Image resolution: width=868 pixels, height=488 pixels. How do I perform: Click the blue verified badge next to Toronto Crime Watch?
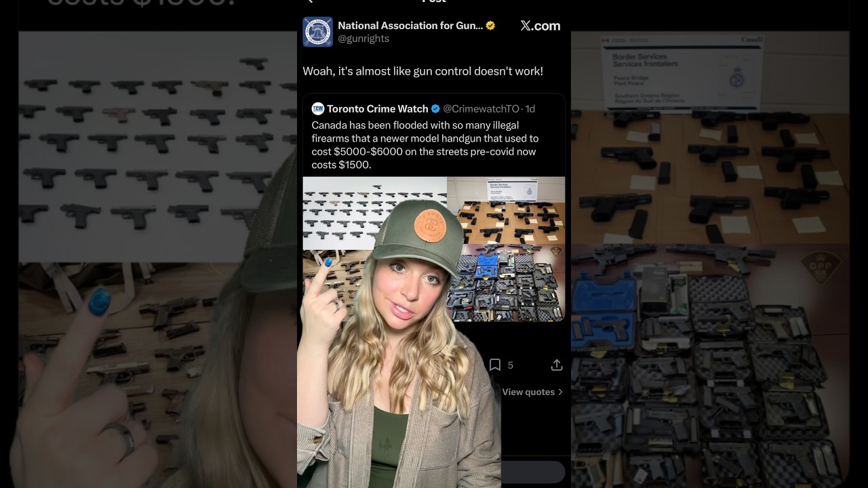pyautogui.click(x=435, y=108)
